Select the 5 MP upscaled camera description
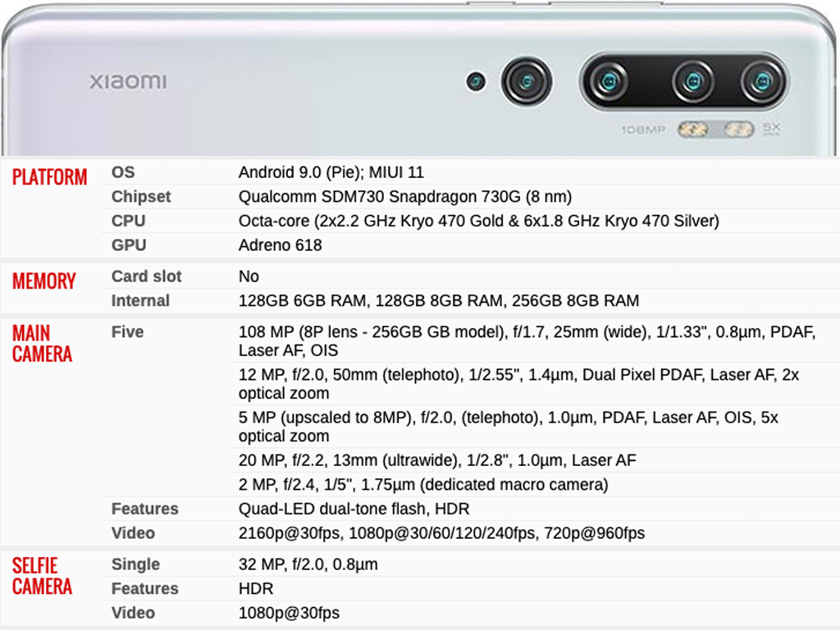The height and width of the screenshot is (630, 840). (508, 427)
